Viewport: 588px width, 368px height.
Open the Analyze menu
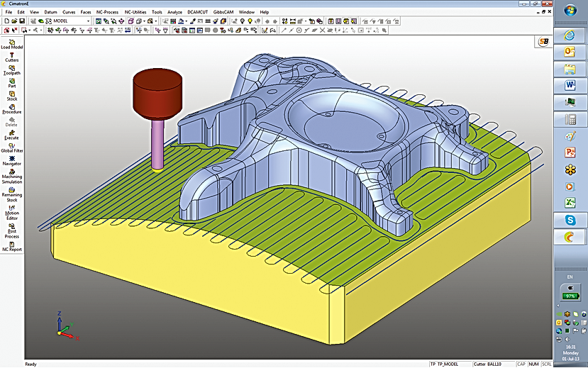tap(174, 12)
